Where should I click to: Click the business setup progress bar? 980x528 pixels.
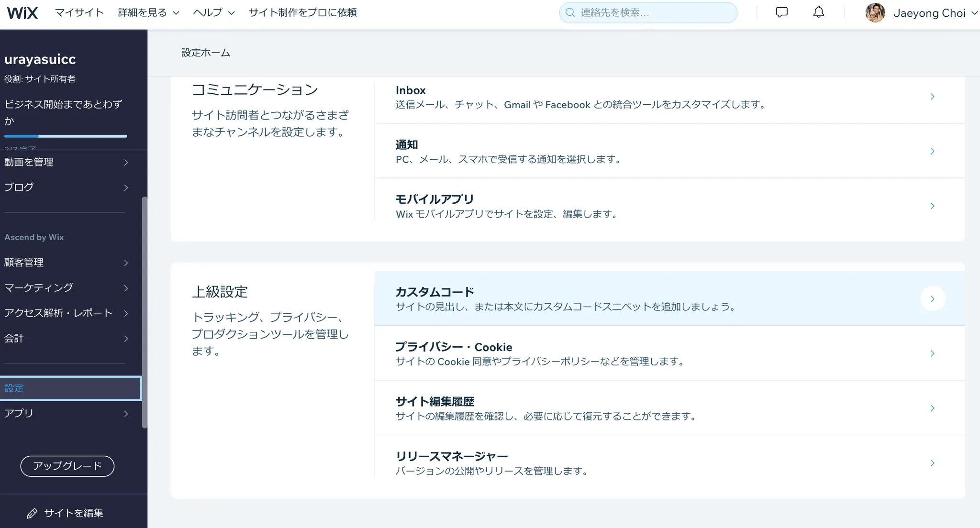[66, 136]
